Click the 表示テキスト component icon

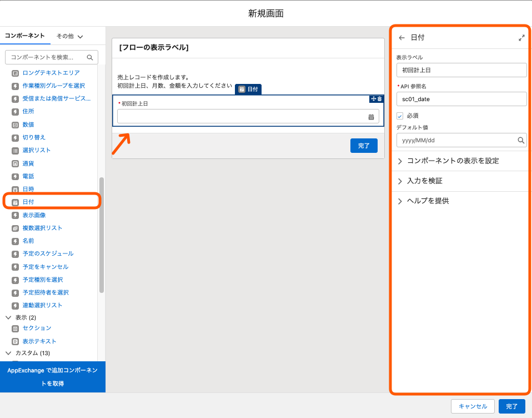pyautogui.click(x=15, y=341)
